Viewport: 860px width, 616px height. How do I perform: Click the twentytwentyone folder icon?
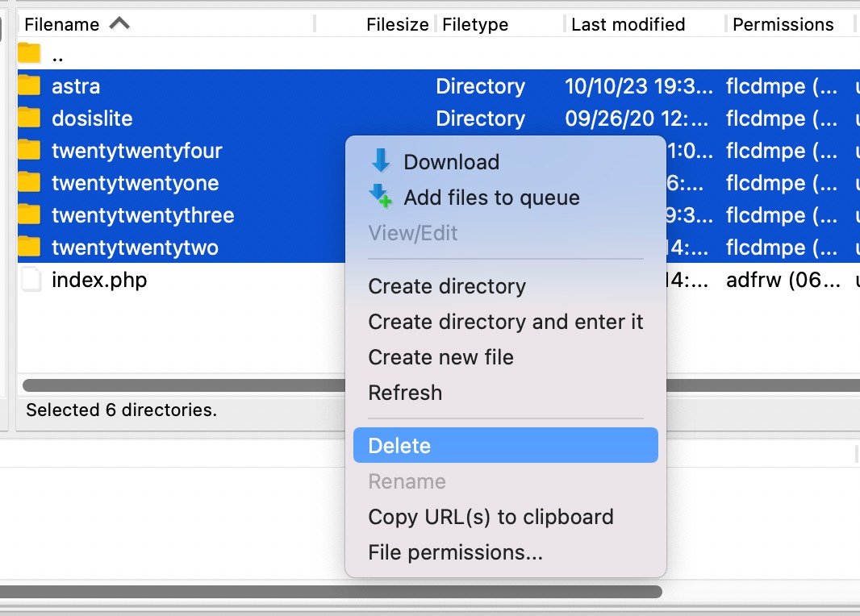(x=30, y=183)
